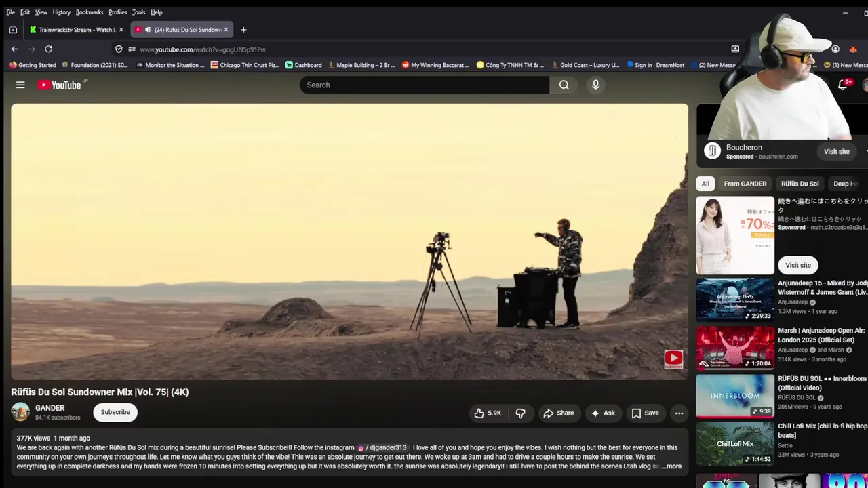Screen dimensions: 868x488
Task: Like the video with thumbs up
Action: [488, 413]
